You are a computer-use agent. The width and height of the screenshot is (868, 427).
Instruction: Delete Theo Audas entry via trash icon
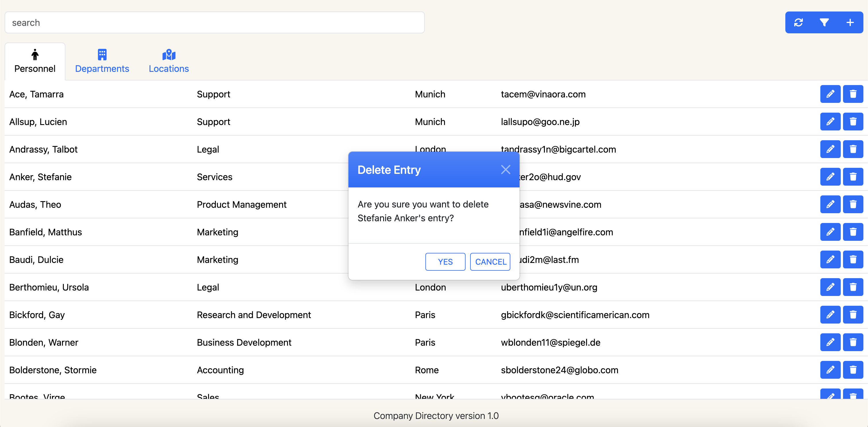852,204
